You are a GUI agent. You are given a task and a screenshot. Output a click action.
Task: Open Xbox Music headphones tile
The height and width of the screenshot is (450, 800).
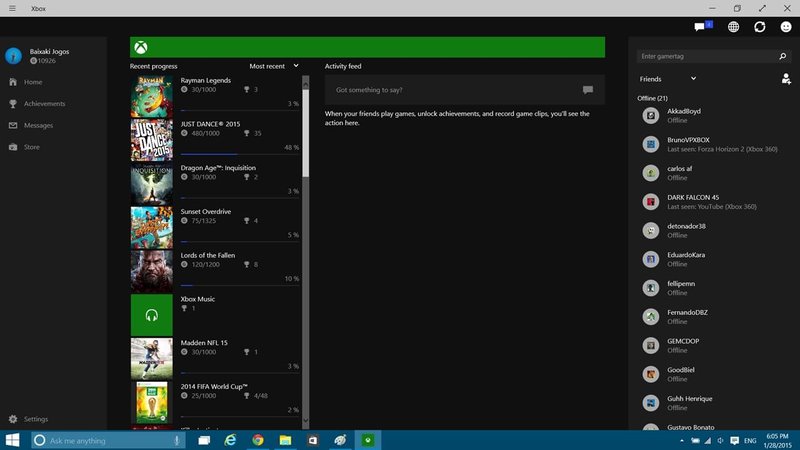click(152, 315)
